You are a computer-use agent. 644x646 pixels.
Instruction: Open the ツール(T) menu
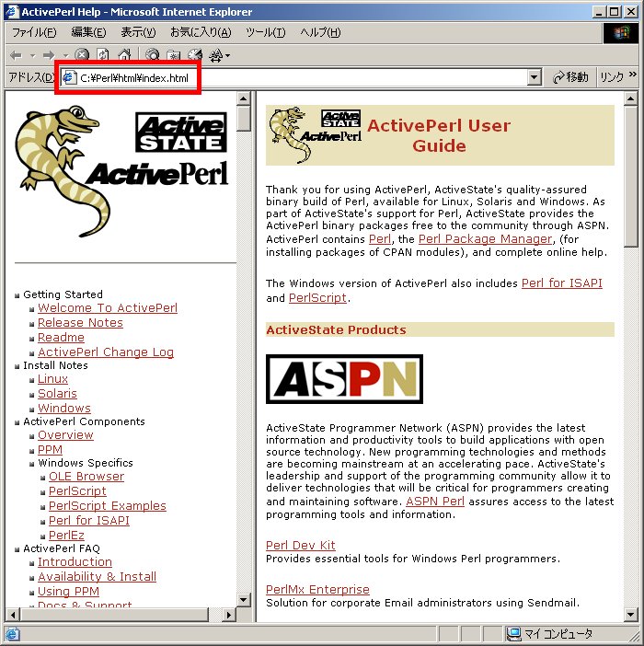tap(265, 32)
